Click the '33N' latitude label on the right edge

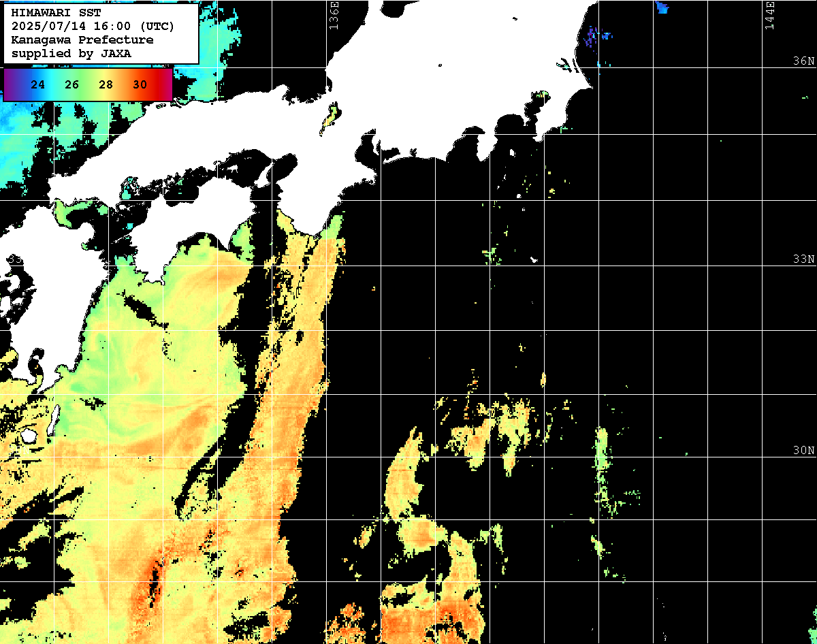pos(803,259)
